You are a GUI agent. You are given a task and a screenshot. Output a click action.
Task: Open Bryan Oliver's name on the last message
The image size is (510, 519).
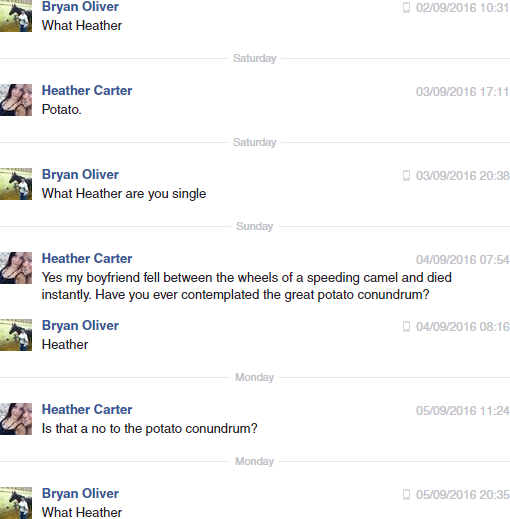pyautogui.click(x=80, y=494)
